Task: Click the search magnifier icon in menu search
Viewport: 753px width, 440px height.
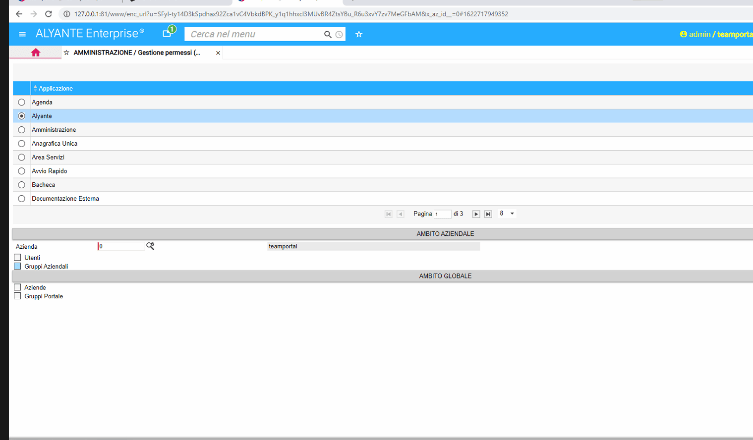Action: pos(327,34)
